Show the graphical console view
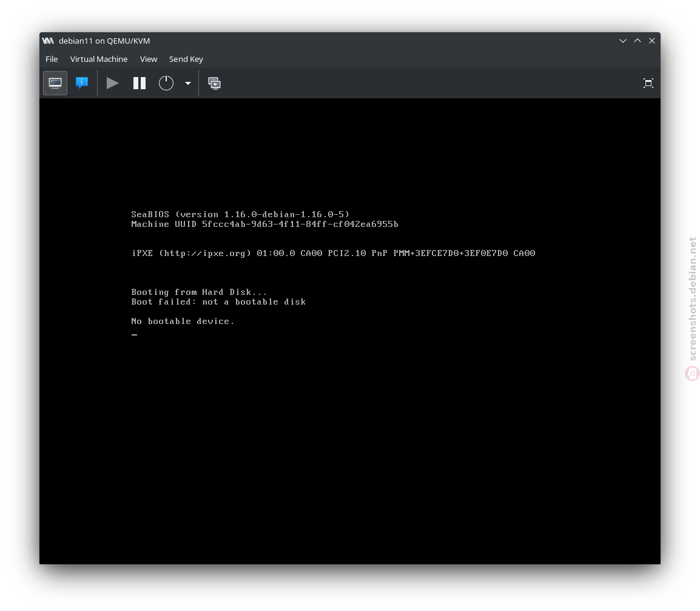 (55, 83)
